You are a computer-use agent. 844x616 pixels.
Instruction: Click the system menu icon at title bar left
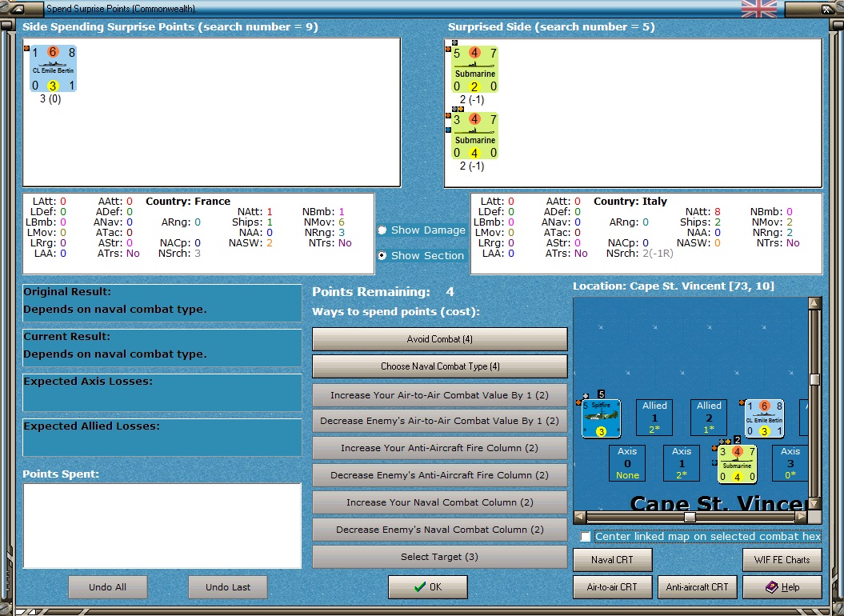pyautogui.click(x=17, y=9)
